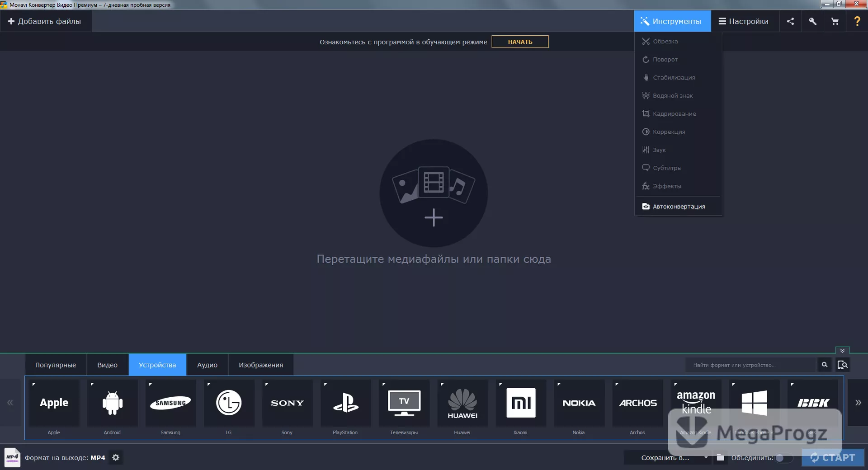868x470 pixels.
Task: Collapse the format panel with double chevron
Action: click(842, 351)
